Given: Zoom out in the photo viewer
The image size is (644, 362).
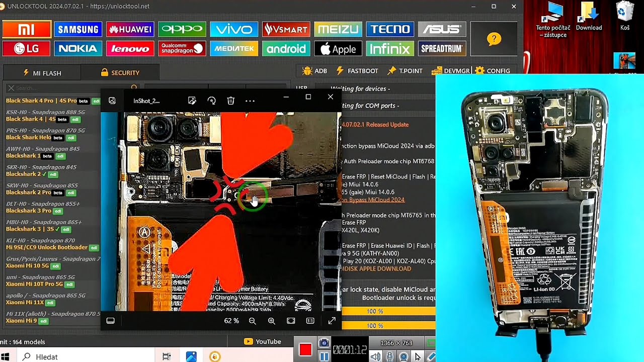Looking at the screenshot, I should [x=253, y=321].
